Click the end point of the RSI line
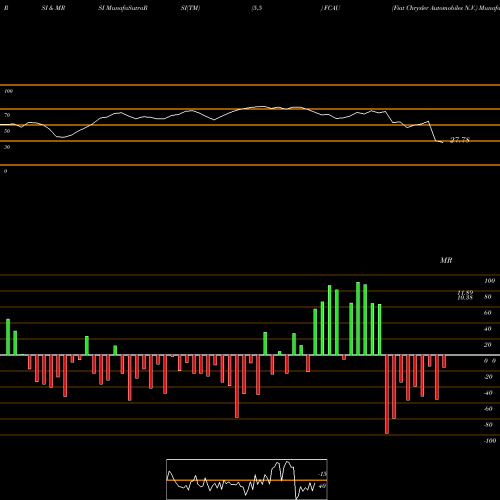 (442, 143)
